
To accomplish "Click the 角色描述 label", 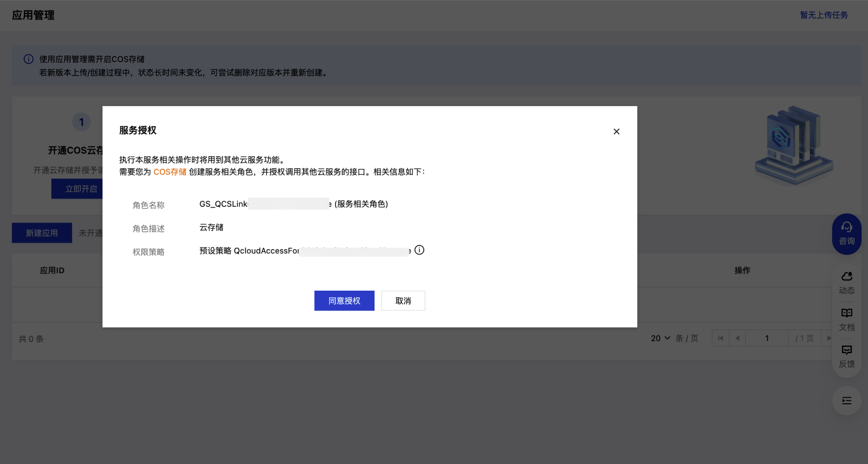I will pyautogui.click(x=149, y=229).
